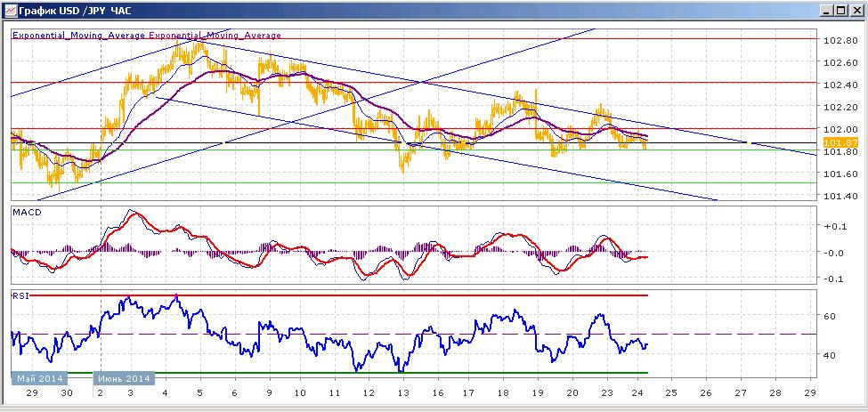Click the 'Май 2014' month label
The height and width of the screenshot is (412, 868).
(x=39, y=378)
